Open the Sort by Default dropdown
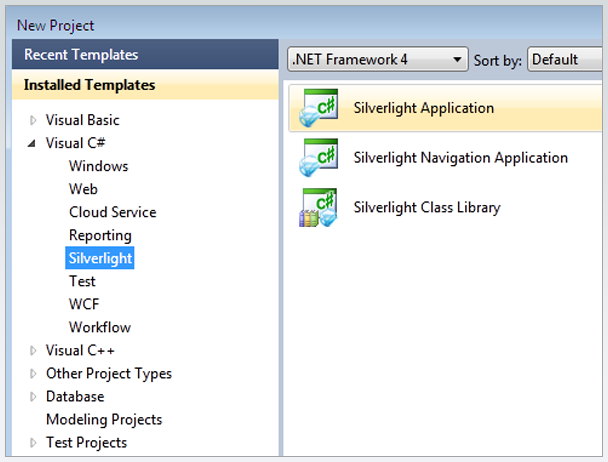This screenshot has width=608, height=462. (x=567, y=59)
